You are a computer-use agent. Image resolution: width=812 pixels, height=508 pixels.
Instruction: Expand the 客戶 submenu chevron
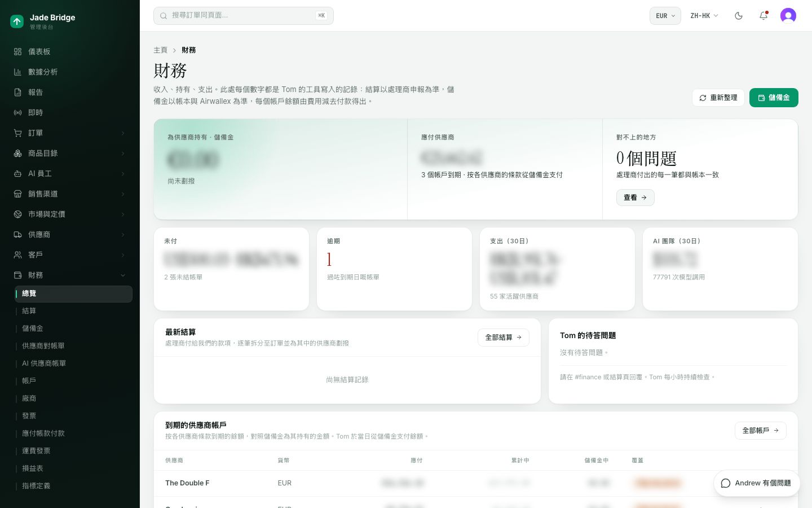pos(123,255)
